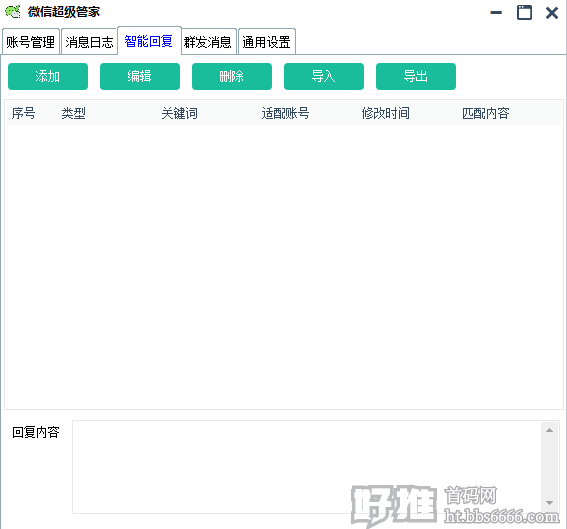Select the 智能回复 tab
The image size is (567, 529).
click(149, 41)
